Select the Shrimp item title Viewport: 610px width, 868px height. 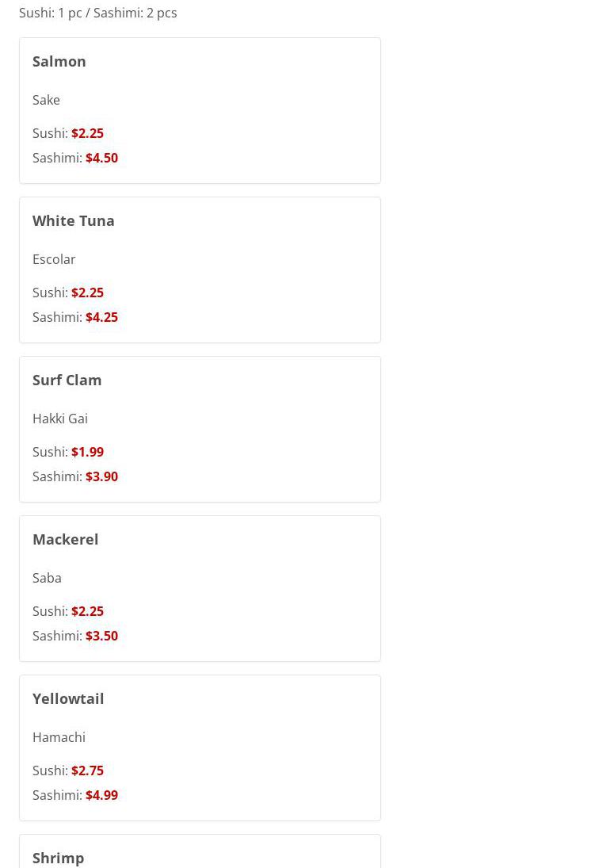[x=59, y=858]
